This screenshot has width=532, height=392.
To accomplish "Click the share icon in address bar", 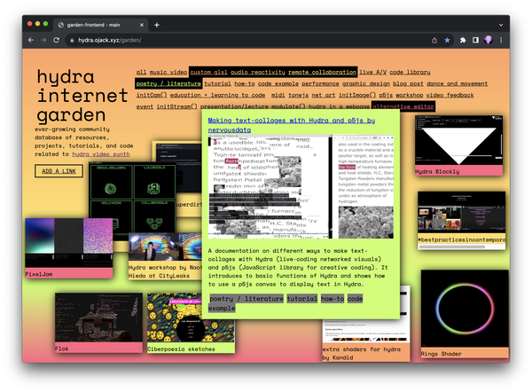I will [433, 41].
